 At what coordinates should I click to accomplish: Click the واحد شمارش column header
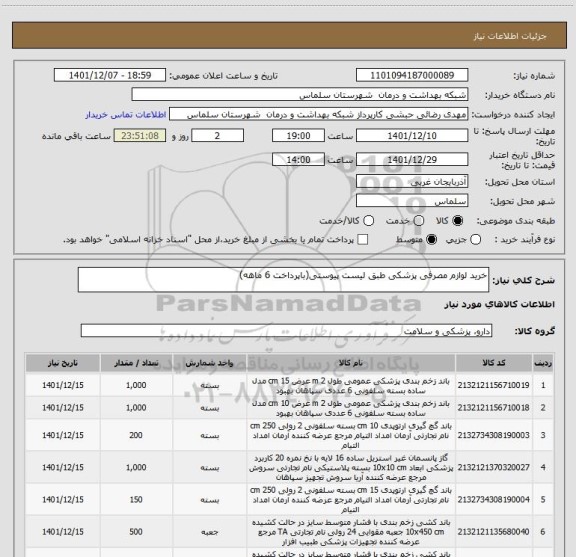coord(209,363)
